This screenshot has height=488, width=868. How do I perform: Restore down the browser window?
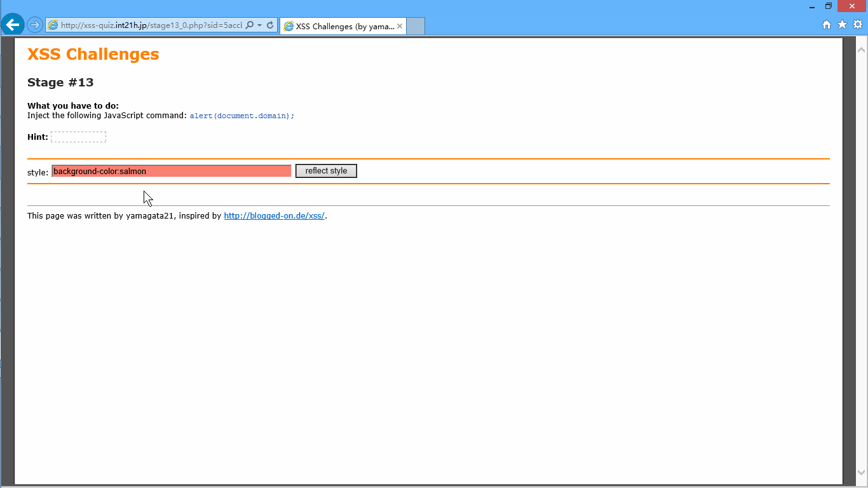(829, 6)
